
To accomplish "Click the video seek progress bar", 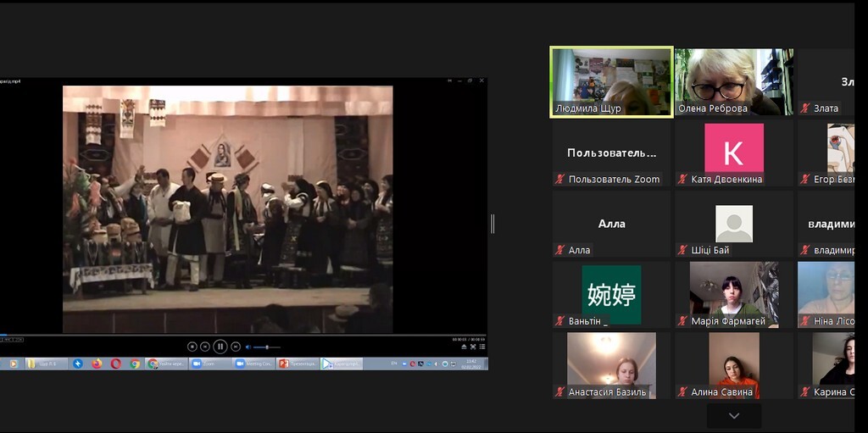I will [243, 335].
